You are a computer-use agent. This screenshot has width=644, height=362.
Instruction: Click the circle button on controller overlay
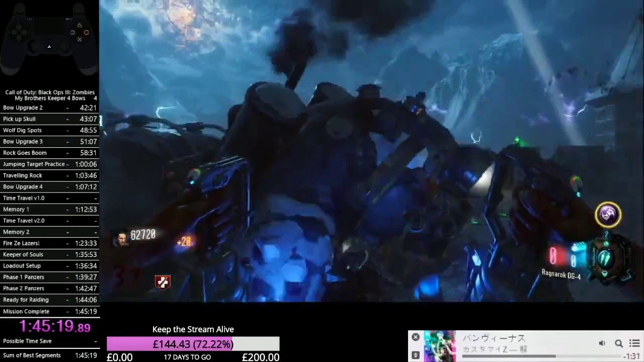click(87, 32)
